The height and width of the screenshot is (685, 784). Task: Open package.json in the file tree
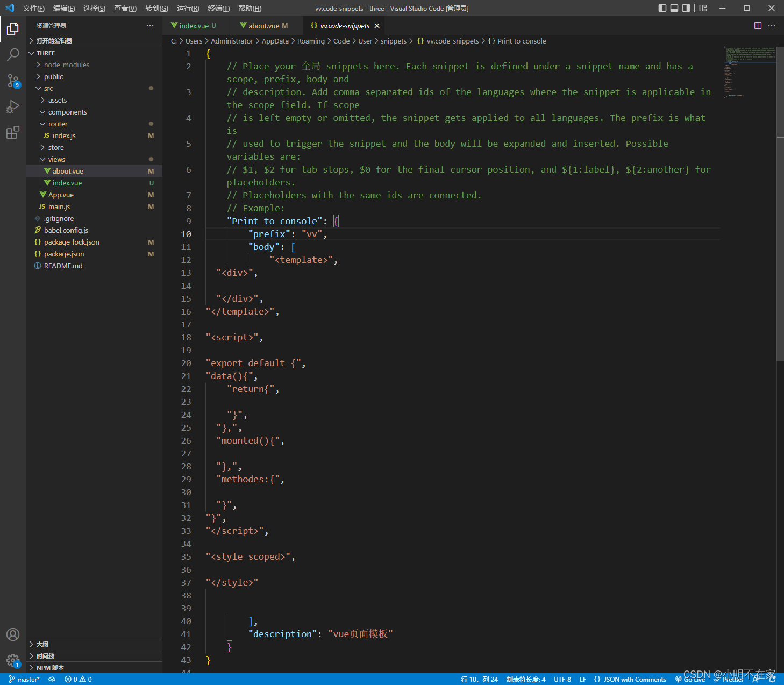click(94, 254)
